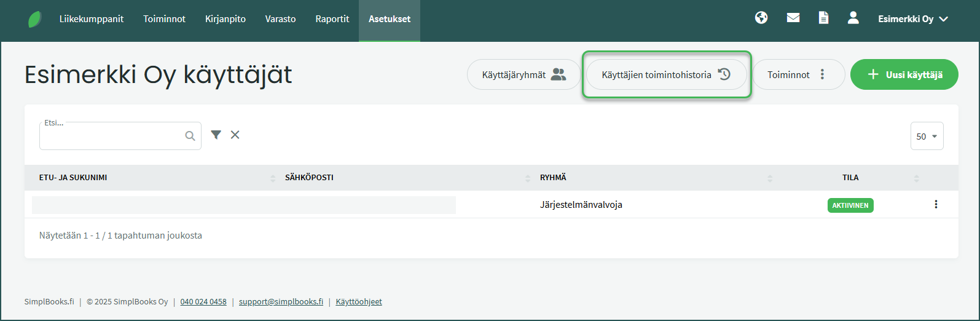Open the Kirjanpito menu
The height and width of the screenshot is (321, 980).
[225, 19]
